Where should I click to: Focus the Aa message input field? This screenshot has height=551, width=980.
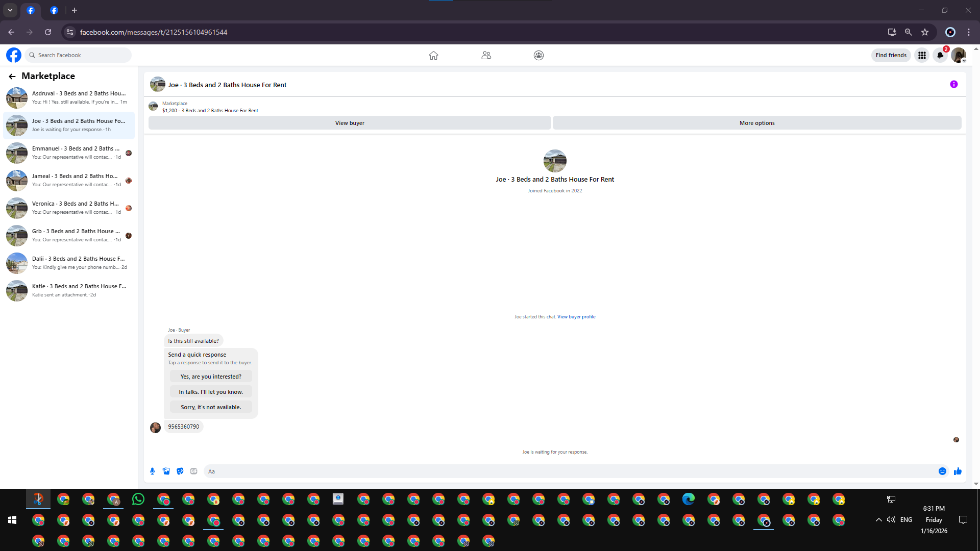(561, 471)
